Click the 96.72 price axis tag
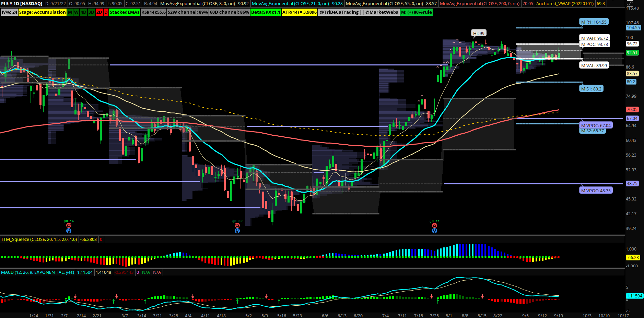 [632, 44]
